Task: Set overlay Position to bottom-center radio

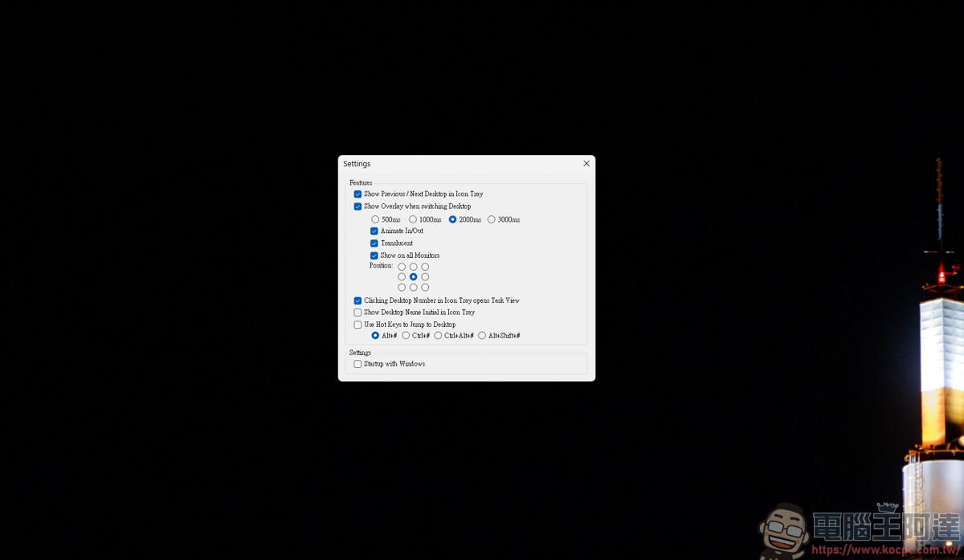Action: [x=414, y=288]
